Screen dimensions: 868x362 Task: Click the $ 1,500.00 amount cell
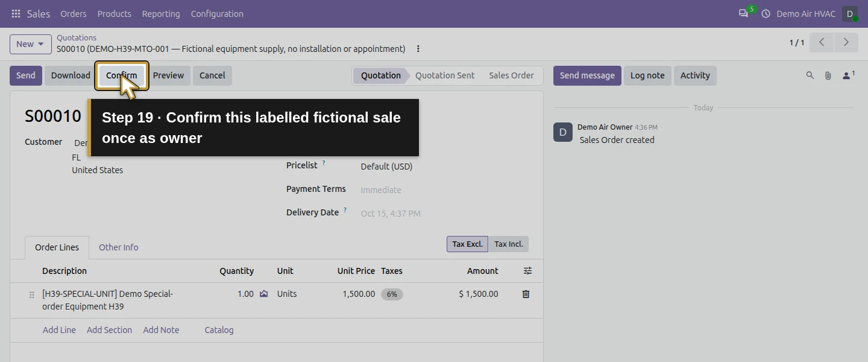[479, 294]
